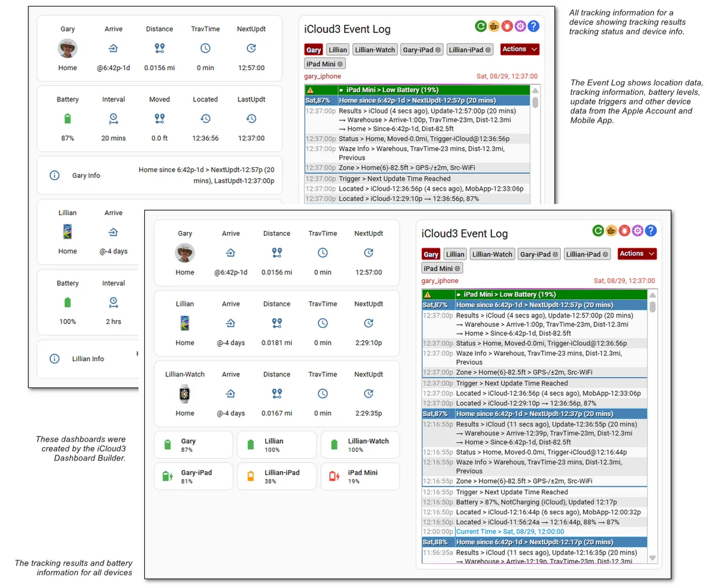Click Gary's avatar photo in the back dashboard
Screen dimensions: 707x588
click(x=68, y=48)
